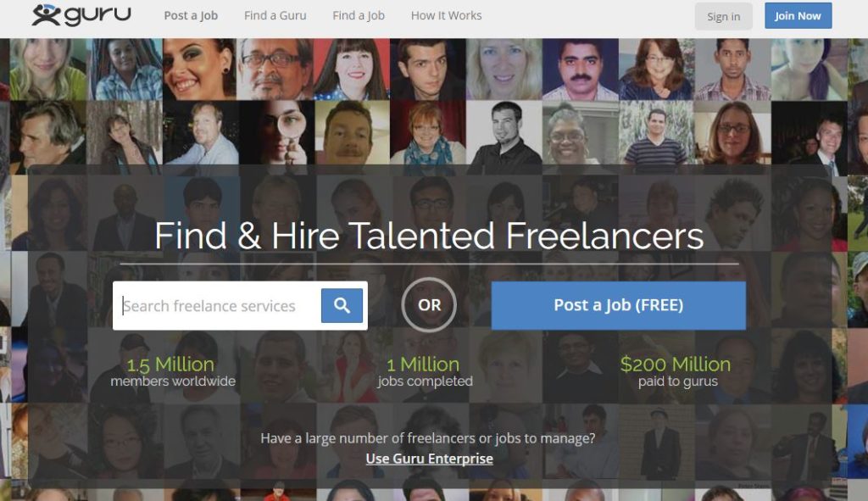The image size is (868, 501).
Task: Click the magnifying glass search button
Action: point(342,305)
